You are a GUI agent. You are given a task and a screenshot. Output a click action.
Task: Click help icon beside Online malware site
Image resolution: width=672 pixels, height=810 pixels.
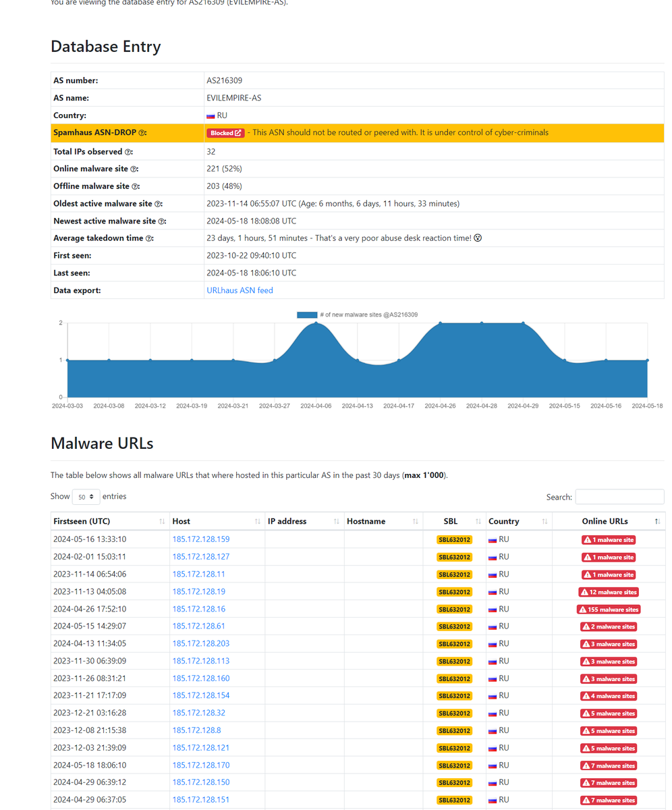click(x=134, y=169)
